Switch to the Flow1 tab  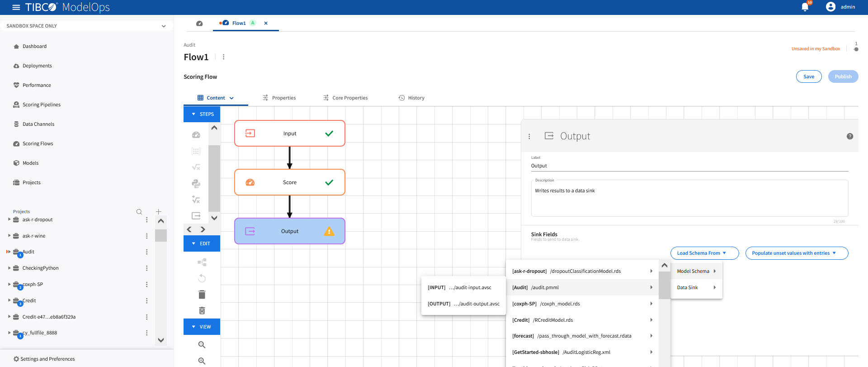(x=239, y=23)
